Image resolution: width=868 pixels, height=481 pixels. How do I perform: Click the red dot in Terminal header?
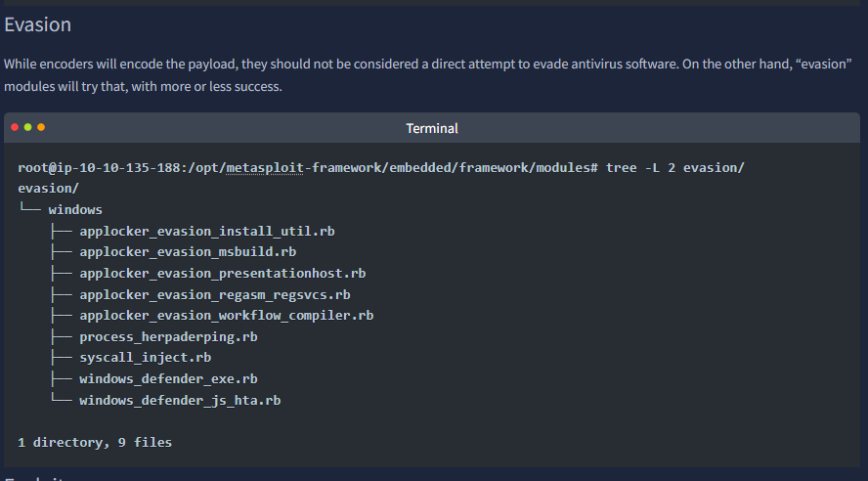pyautogui.click(x=15, y=127)
